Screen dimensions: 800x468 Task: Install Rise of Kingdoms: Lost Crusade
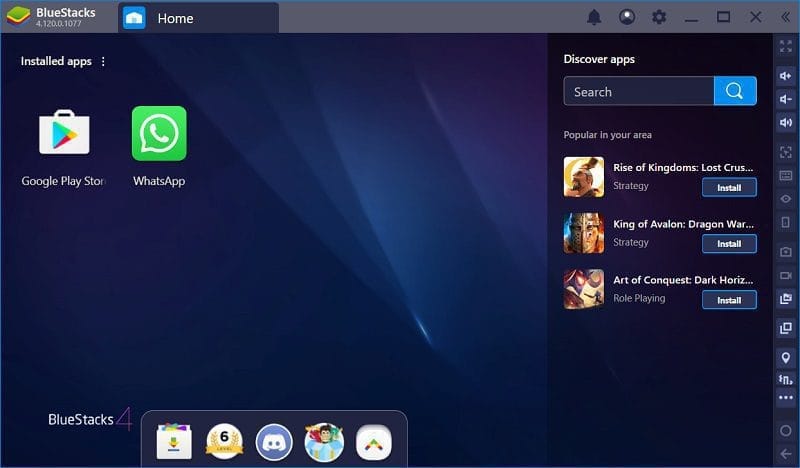click(x=729, y=187)
